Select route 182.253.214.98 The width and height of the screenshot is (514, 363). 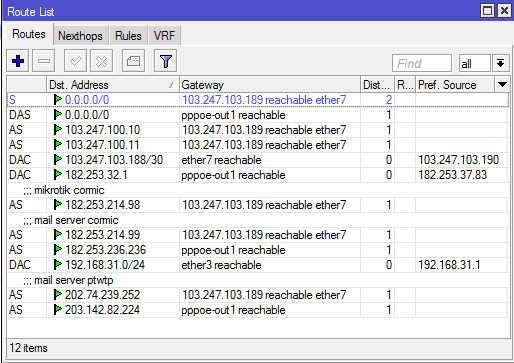pyautogui.click(x=258, y=205)
